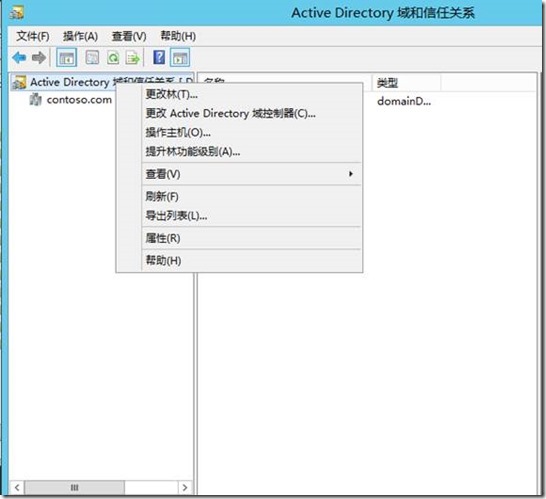Open the 帮助(H) menu in menu bar
Image resolution: width=546 pixels, height=499 pixels.
pyautogui.click(x=178, y=36)
